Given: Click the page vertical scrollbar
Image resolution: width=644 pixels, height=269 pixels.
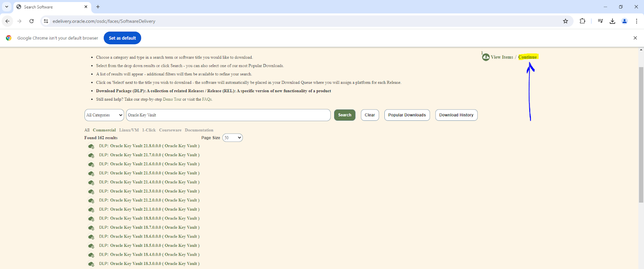Looking at the screenshot, I should [x=641, y=135].
